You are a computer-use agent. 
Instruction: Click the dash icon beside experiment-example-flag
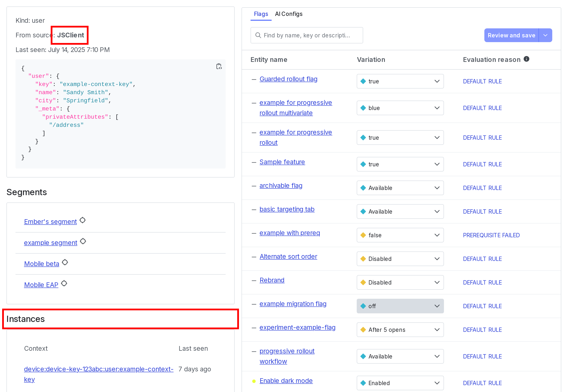pyautogui.click(x=254, y=328)
